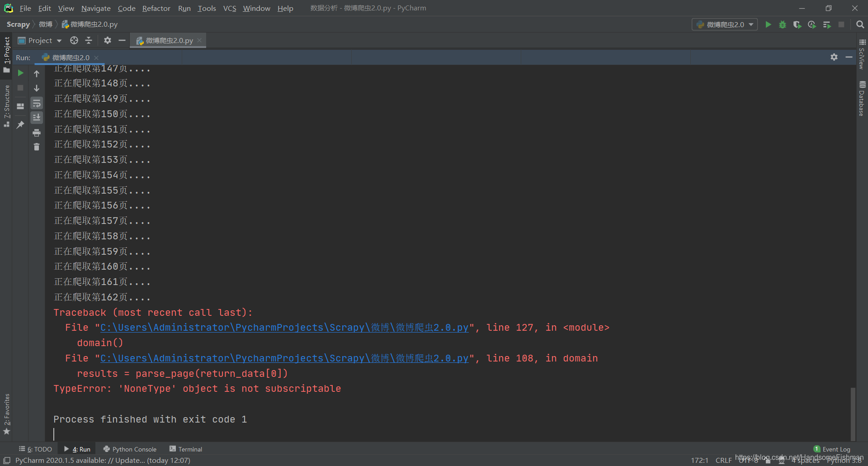Open the File menu
Image resolution: width=868 pixels, height=466 pixels.
(x=25, y=8)
